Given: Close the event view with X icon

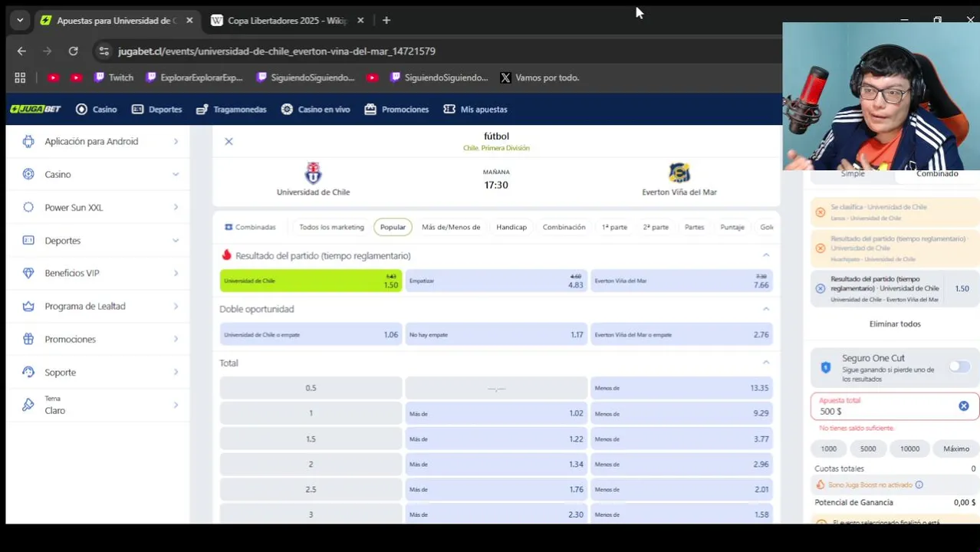Looking at the screenshot, I should pyautogui.click(x=229, y=141).
